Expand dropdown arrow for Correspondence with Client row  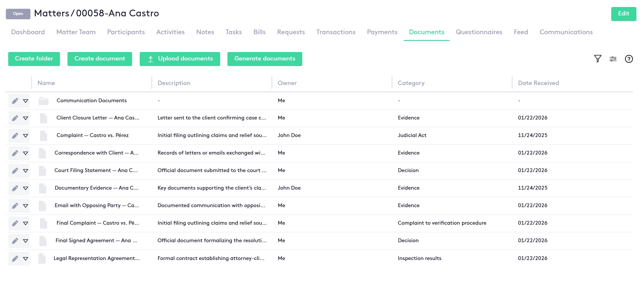pyautogui.click(x=25, y=153)
